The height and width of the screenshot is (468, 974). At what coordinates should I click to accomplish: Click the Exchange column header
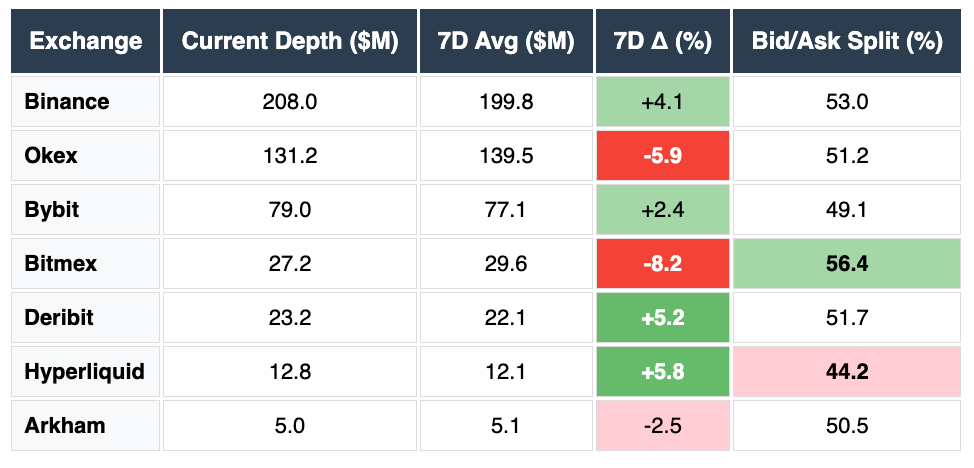86,42
